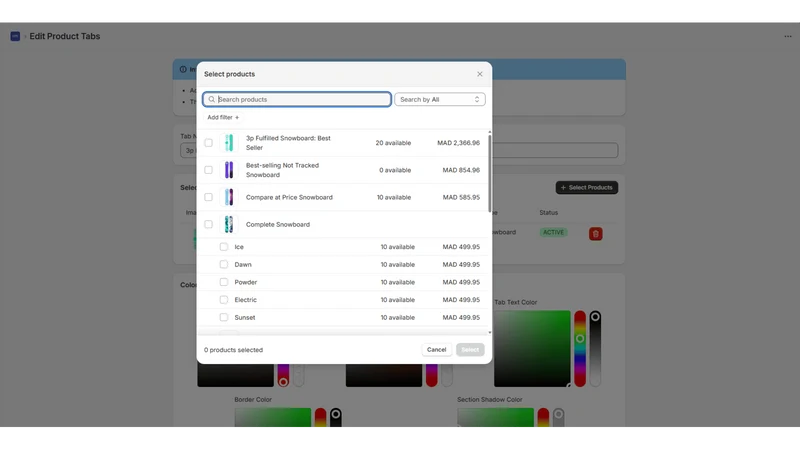Click the Tab Text Color hue slider
The width and height of the screenshot is (800, 450).
pos(580,348)
